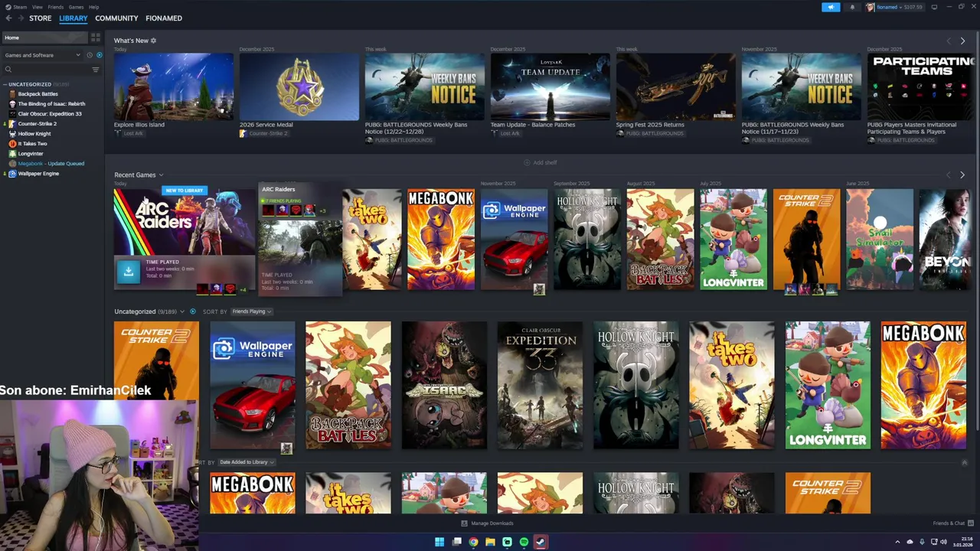Click the It Takes Two sidebar icon
Image resolution: width=980 pixels, height=551 pixels.
12,144
